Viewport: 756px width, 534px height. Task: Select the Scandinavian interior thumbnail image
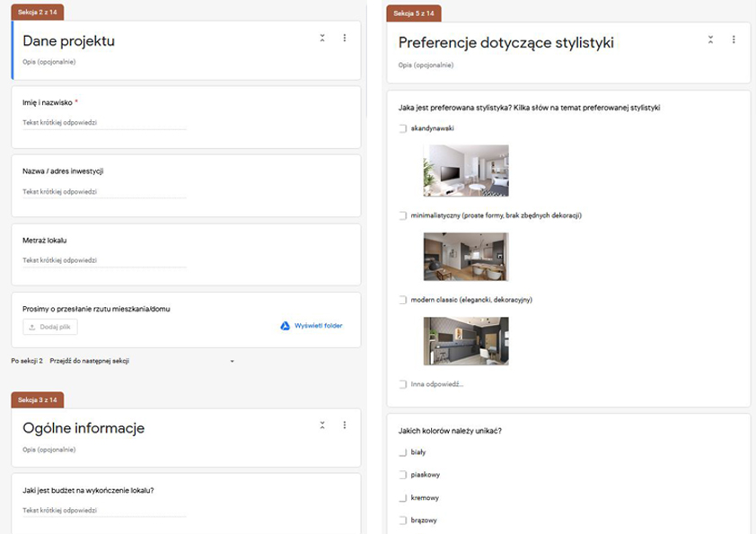point(465,171)
